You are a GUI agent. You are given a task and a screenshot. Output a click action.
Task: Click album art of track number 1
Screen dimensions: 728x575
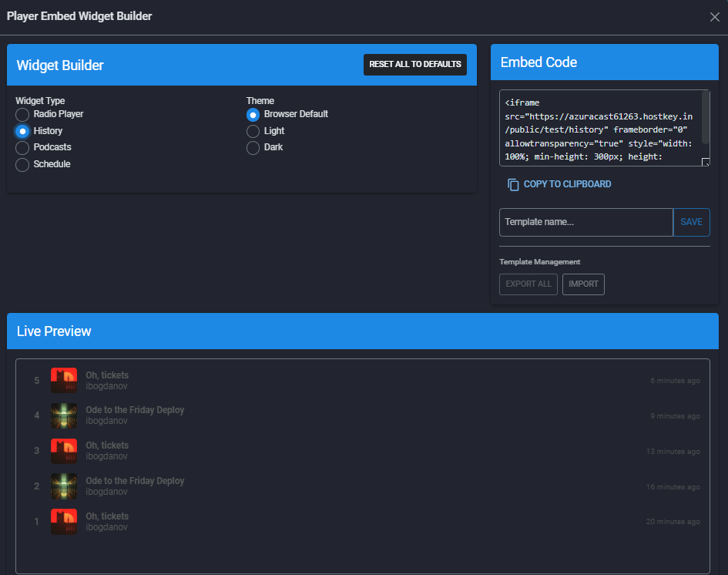tap(64, 522)
